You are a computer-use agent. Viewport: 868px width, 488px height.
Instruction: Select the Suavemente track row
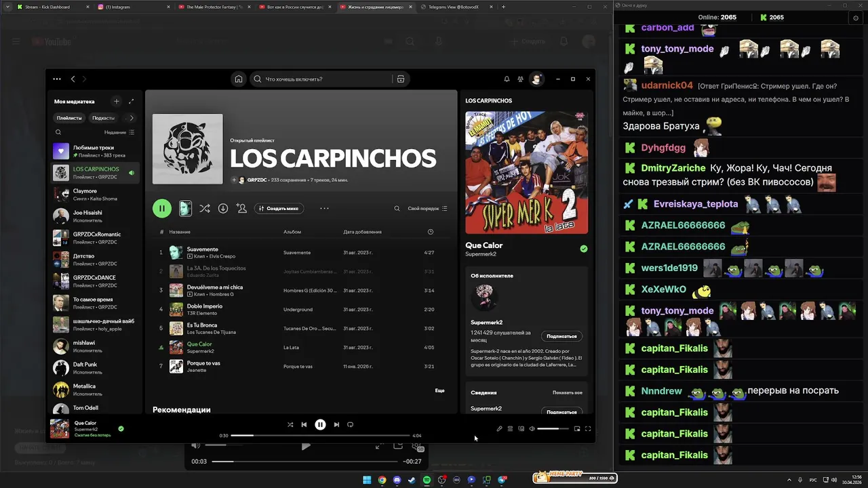coord(300,252)
